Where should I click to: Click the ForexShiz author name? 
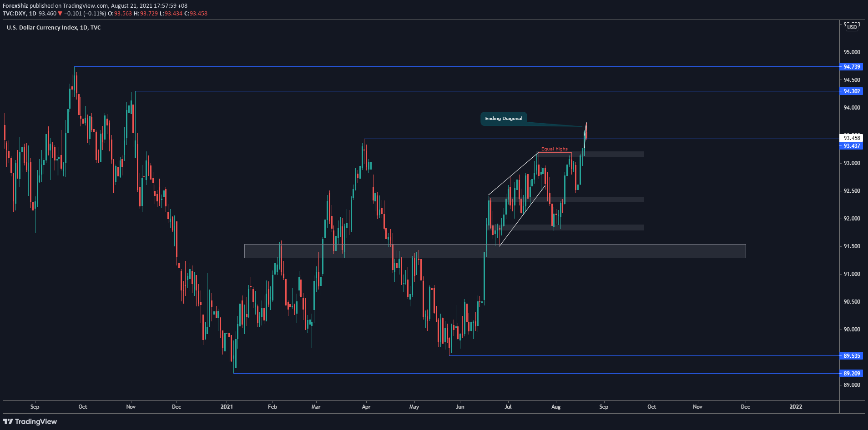pos(15,6)
